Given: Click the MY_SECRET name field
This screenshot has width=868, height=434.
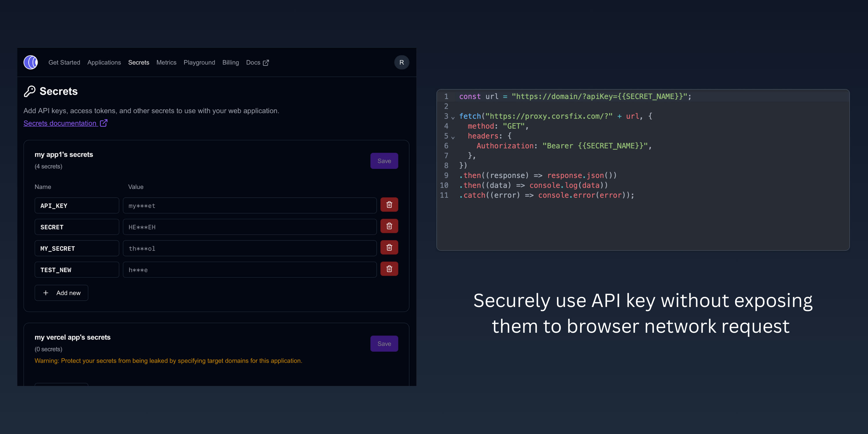Looking at the screenshot, I should tap(76, 248).
